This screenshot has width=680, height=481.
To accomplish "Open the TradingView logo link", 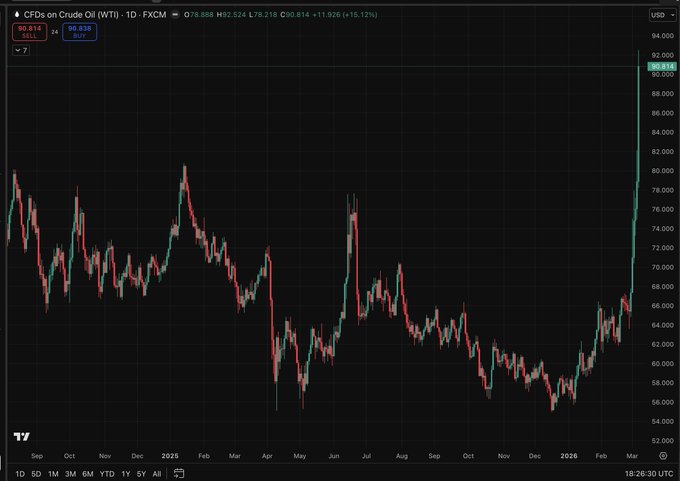I will point(22,436).
